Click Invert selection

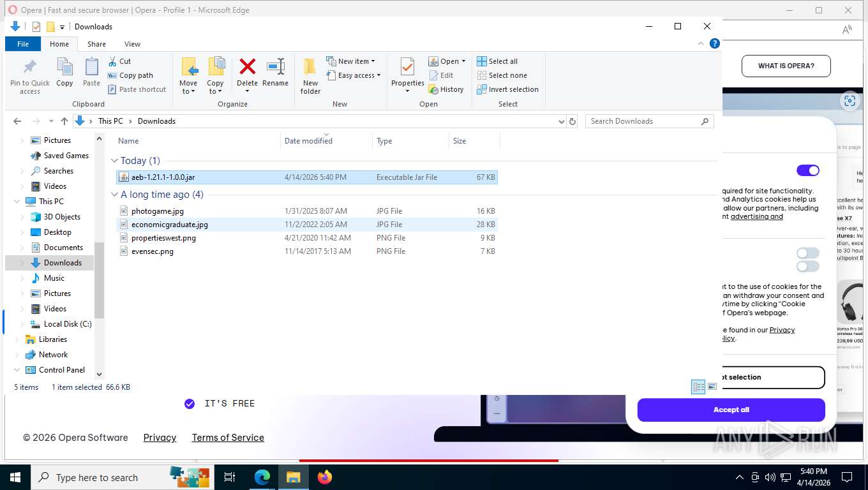point(507,89)
